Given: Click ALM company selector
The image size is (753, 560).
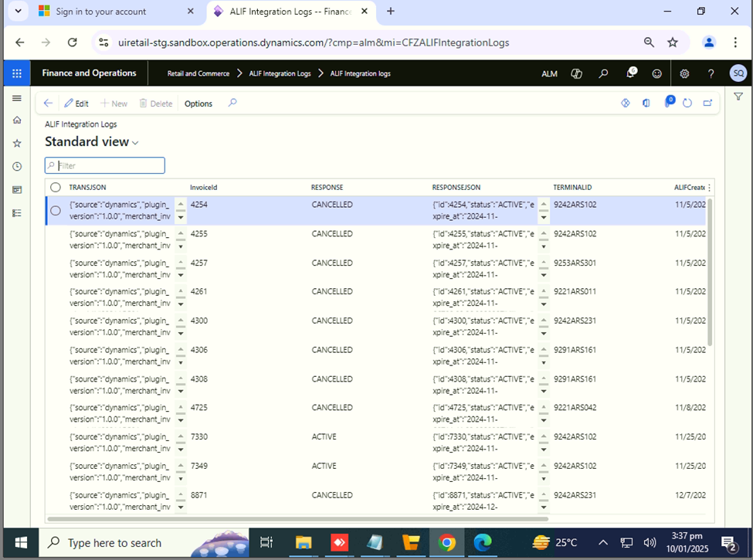Looking at the screenshot, I should point(549,73).
